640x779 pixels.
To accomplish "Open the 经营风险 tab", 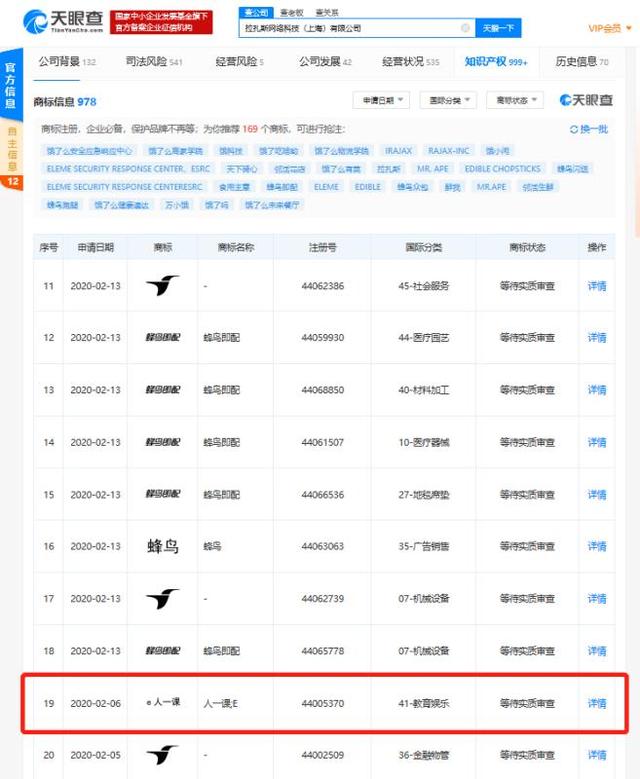I will 240,62.
